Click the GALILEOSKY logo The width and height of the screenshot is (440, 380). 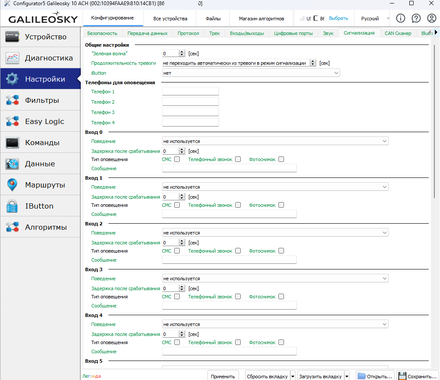43,18
